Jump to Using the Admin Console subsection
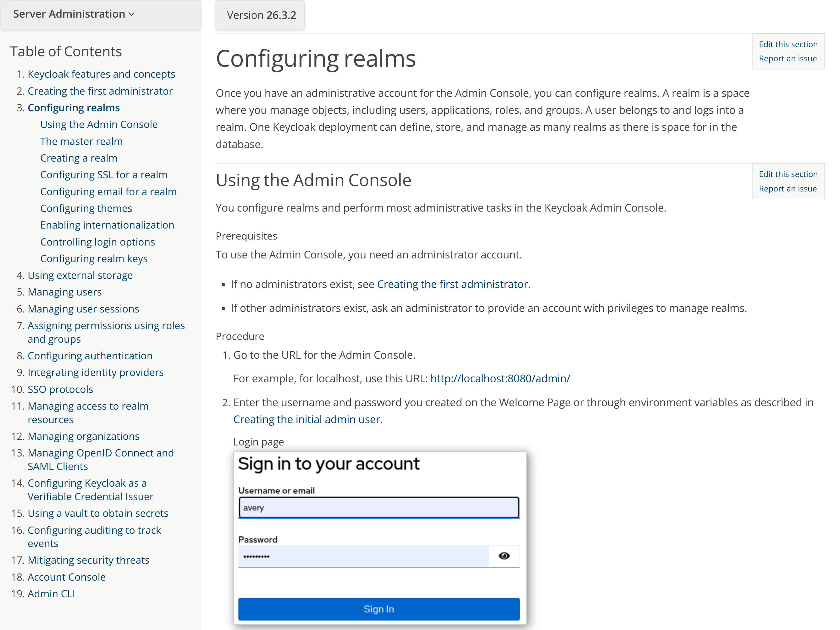The height and width of the screenshot is (630, 840). tap(99, 124)
